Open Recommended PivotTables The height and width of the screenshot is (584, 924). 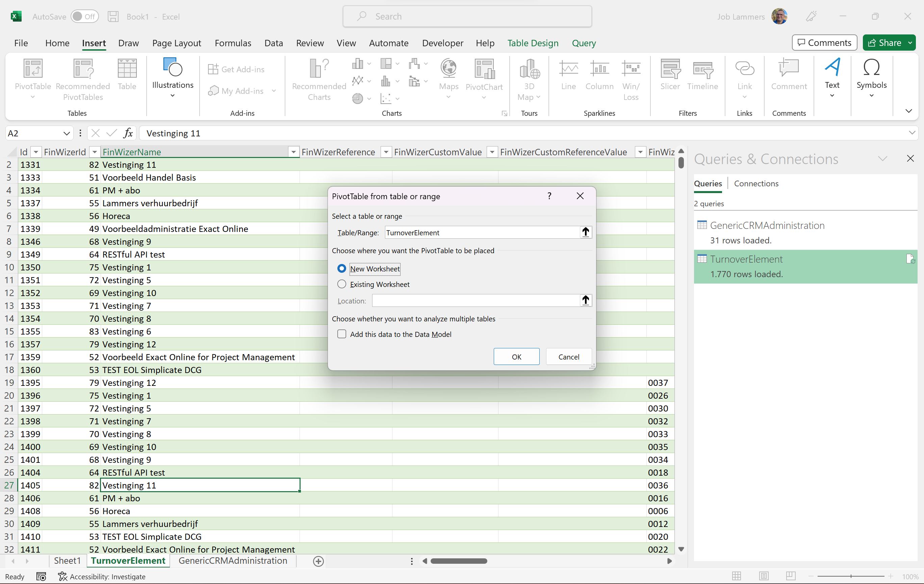(x=83, y=79)
